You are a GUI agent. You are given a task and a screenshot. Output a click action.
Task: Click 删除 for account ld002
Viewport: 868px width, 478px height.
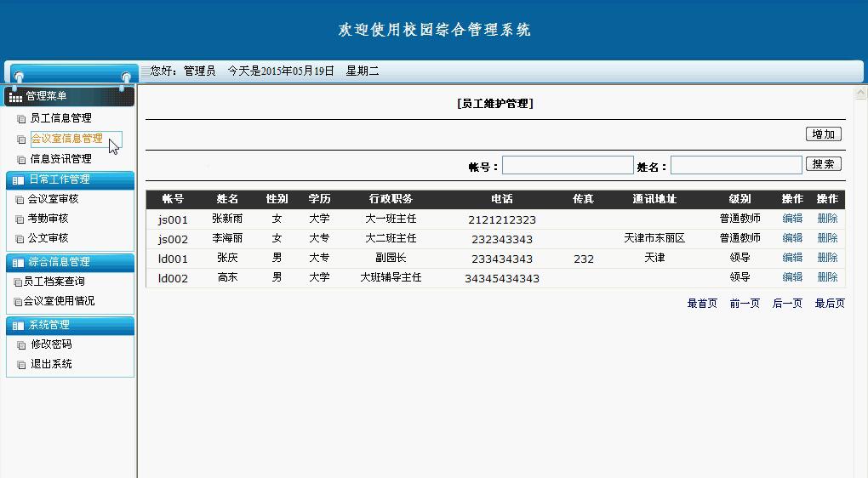tap(828, 276)
